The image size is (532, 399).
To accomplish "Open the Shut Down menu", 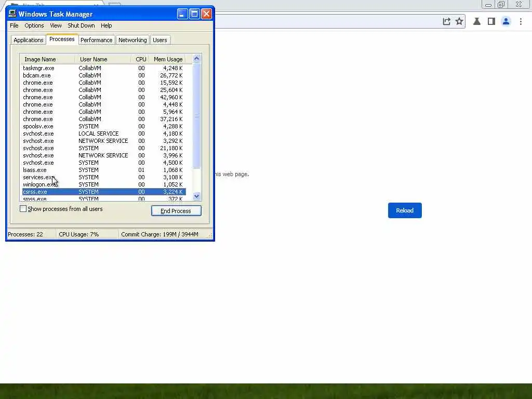I will point(81,25).
